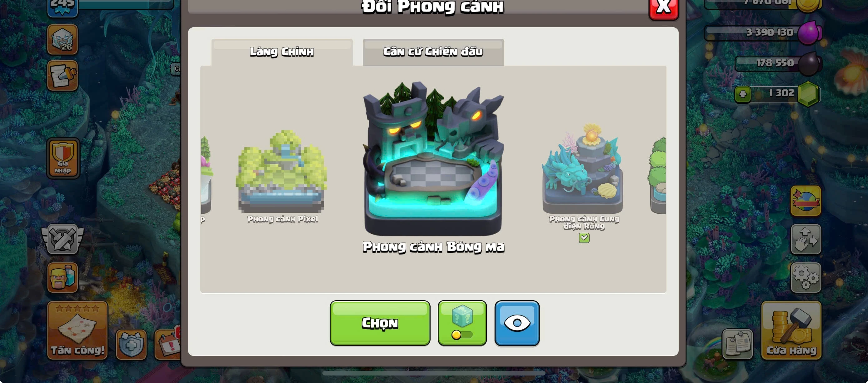Open the Cửa hàng shop button
This screenshot has width=868, height=383.
pos(791,330)
